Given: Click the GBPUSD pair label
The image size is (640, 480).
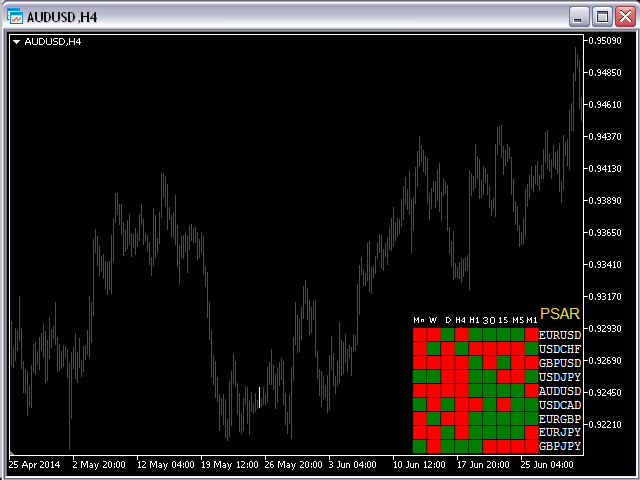Looking at the screenshot, I should tap(560, 363).
